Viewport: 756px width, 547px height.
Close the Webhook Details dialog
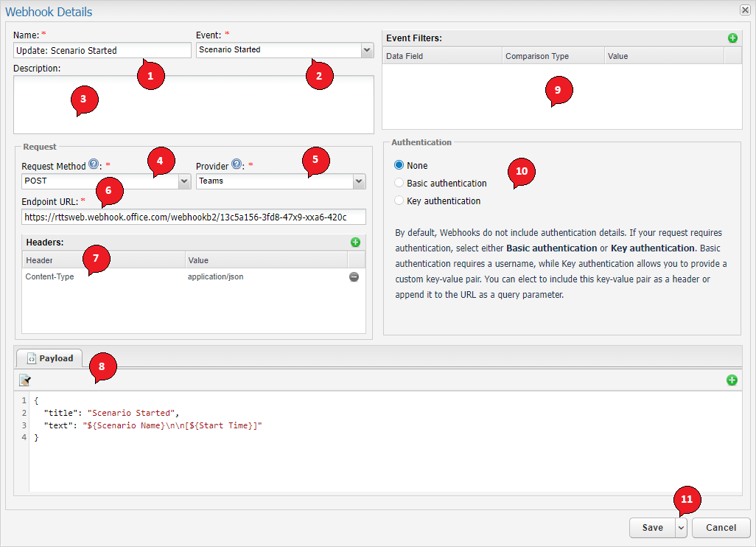745,10
